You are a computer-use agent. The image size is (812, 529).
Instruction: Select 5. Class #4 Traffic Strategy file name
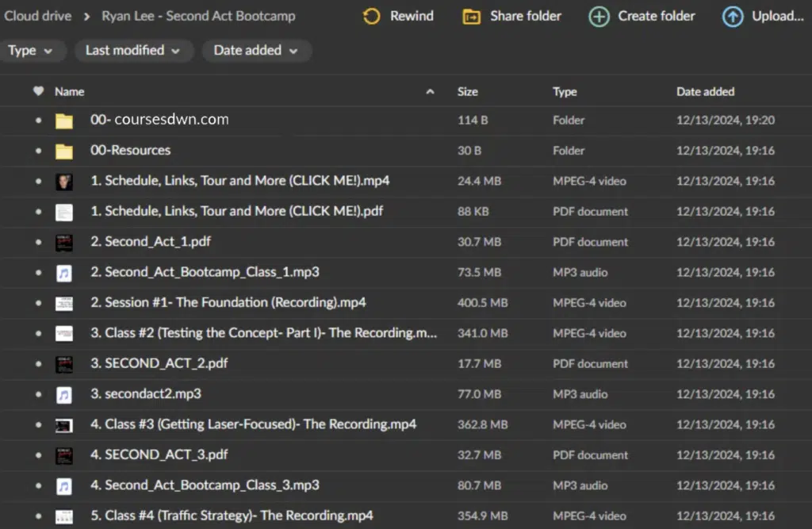click(x=232, y=516)
